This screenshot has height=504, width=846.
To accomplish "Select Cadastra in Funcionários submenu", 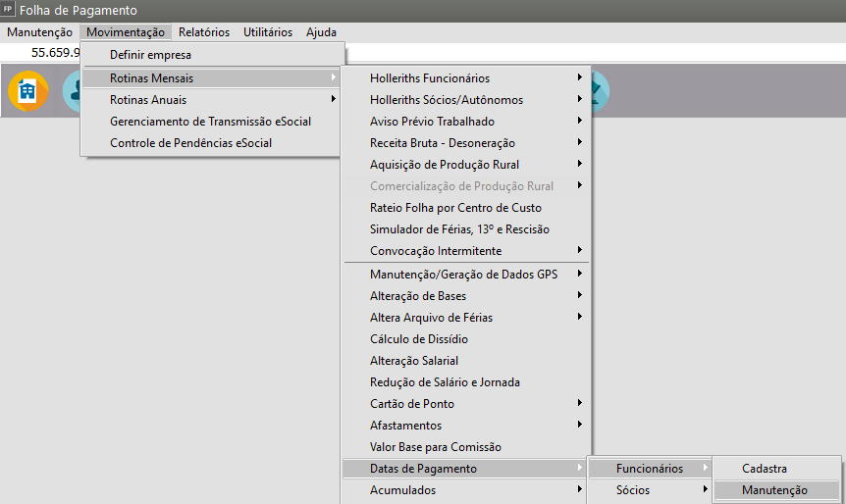I will (x=765, y=469).
